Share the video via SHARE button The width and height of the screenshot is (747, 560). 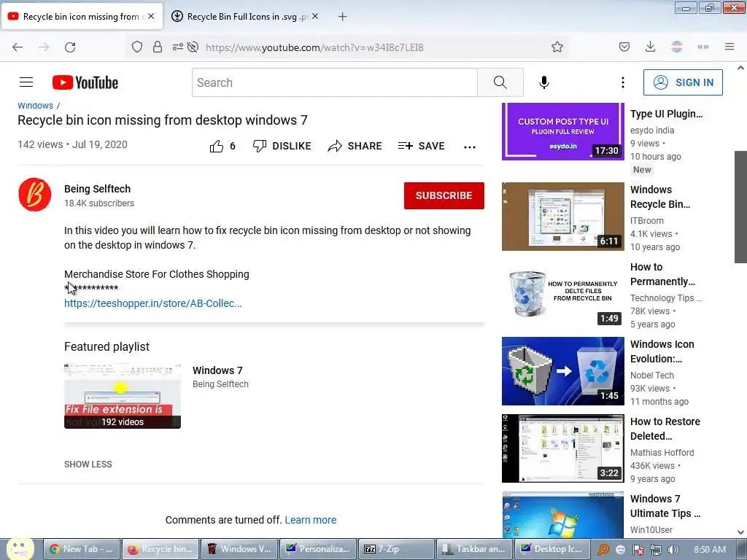click(355, 146)
